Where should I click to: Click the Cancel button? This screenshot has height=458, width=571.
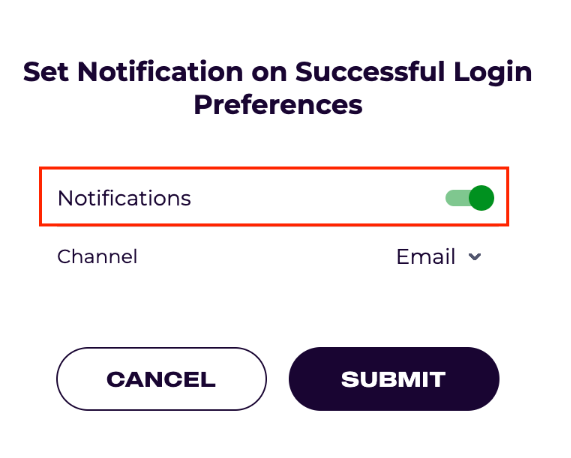tap(161, 379)
